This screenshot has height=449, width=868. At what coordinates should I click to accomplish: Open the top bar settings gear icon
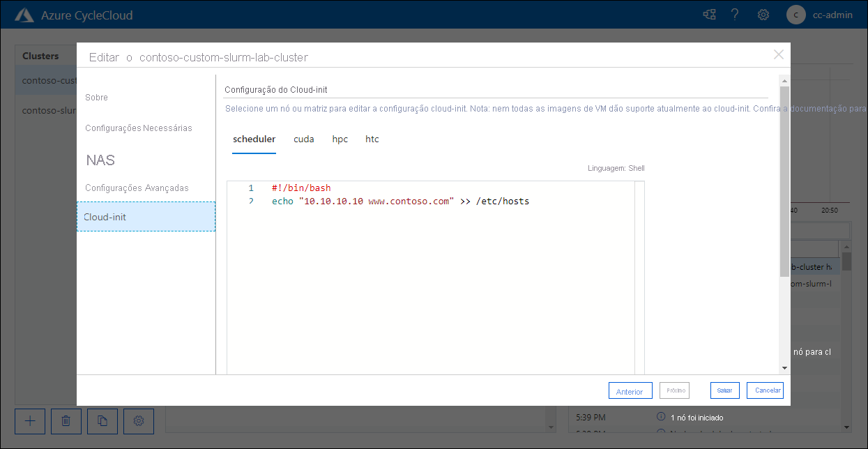click(x=763, y=14)
